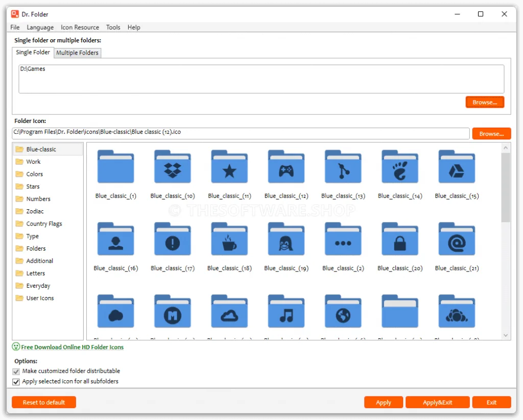523x420 pixels.
Task: Click the icon gallery scrollbar up arrow
Action: [x=506, y=147]
